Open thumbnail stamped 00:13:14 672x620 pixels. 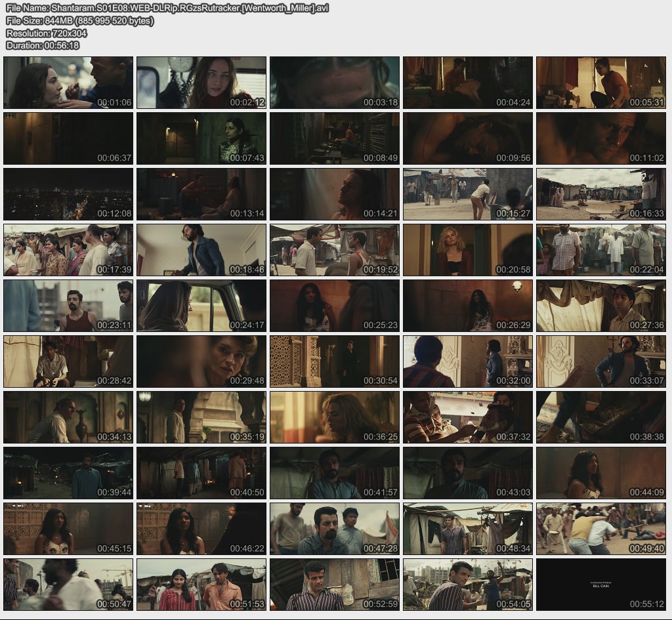point(201,194)
